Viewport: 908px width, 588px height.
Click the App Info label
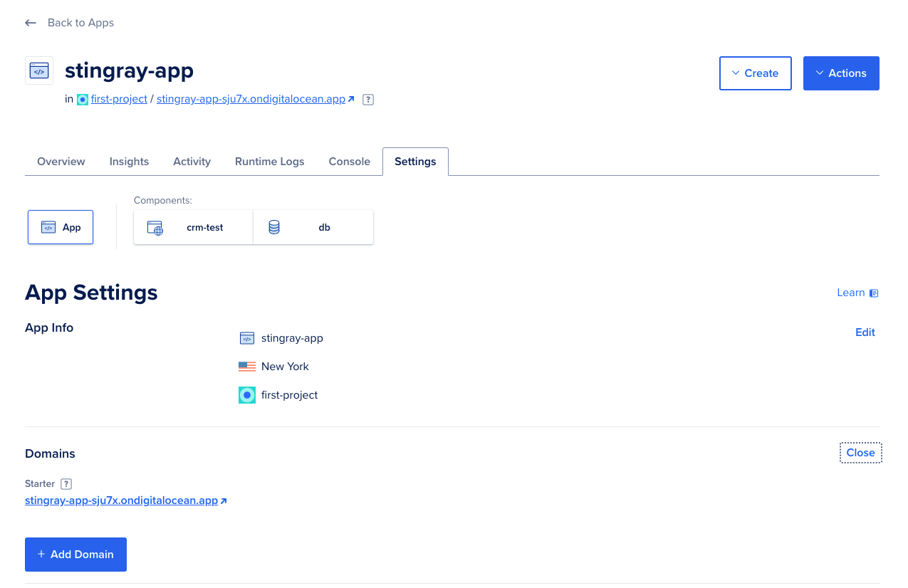coord(49,327)
